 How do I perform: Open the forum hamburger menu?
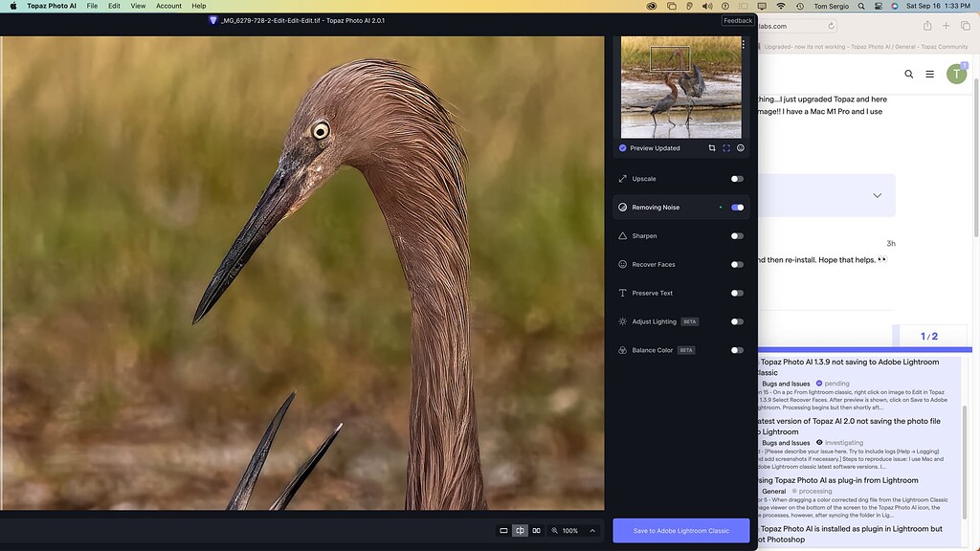(x=929, y=74)
